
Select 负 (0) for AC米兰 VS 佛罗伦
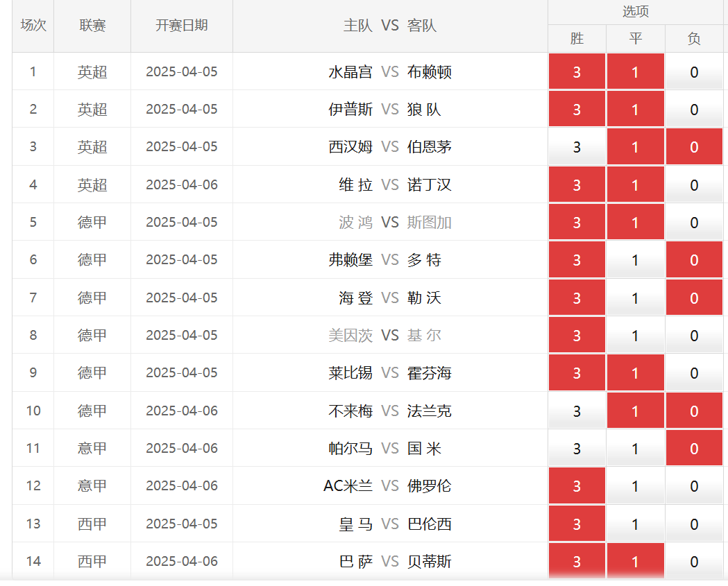pos(694,485)
